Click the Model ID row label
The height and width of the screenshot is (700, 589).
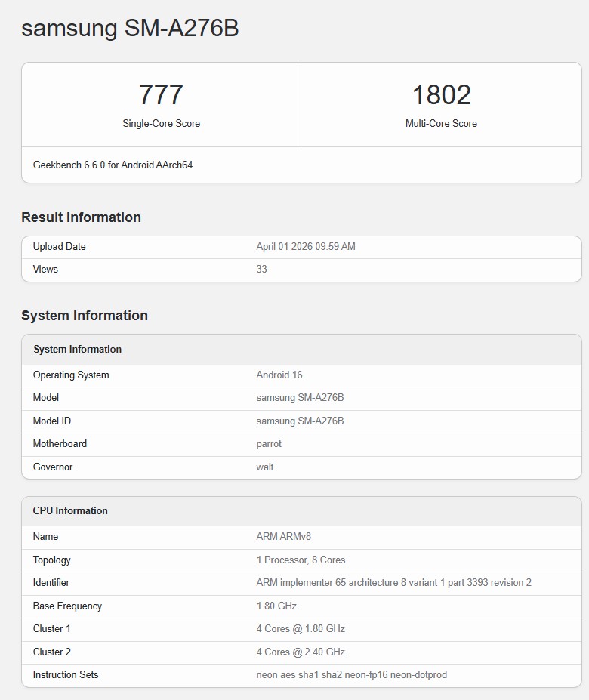[x=52, y=421]
